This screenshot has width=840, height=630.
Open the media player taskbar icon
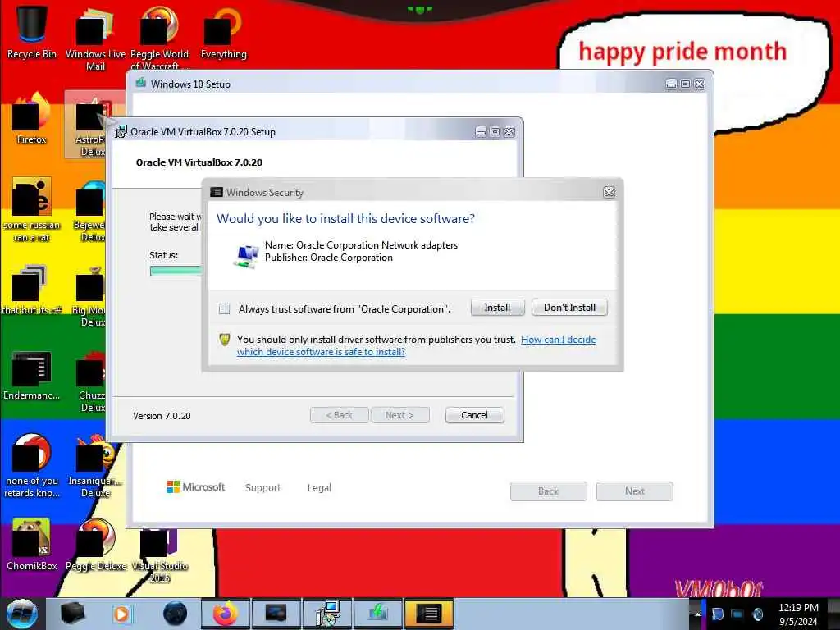121,614
